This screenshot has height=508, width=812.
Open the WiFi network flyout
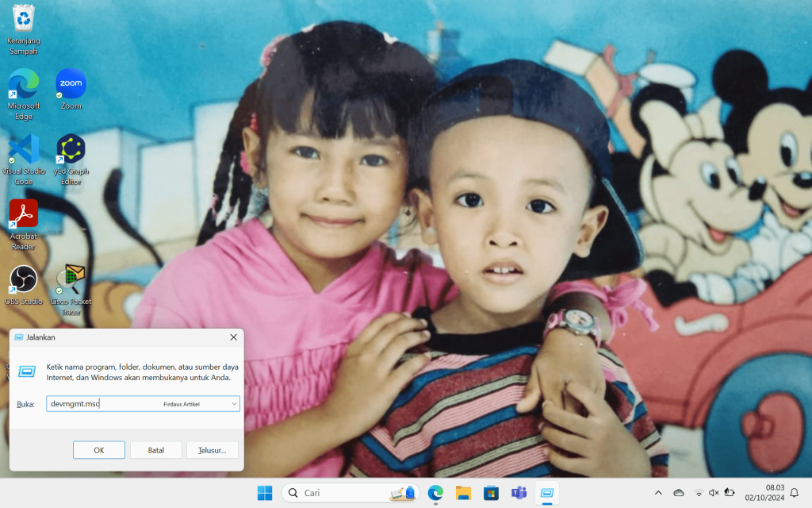[698, 492]
